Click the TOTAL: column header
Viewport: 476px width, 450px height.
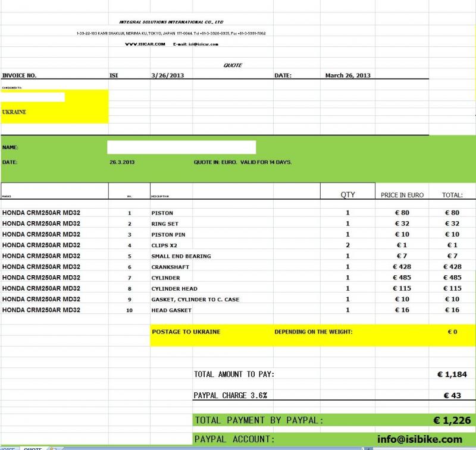point(452,195)
